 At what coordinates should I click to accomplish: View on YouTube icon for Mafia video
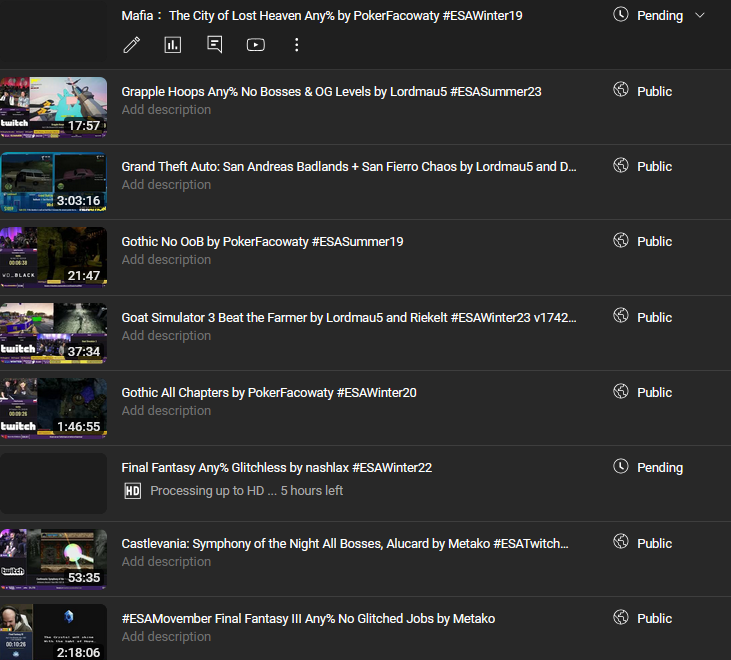255,45
